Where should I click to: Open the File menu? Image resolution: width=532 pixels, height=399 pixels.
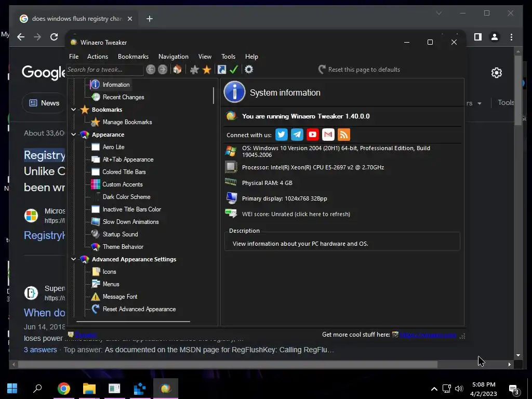tap(74, 57)
